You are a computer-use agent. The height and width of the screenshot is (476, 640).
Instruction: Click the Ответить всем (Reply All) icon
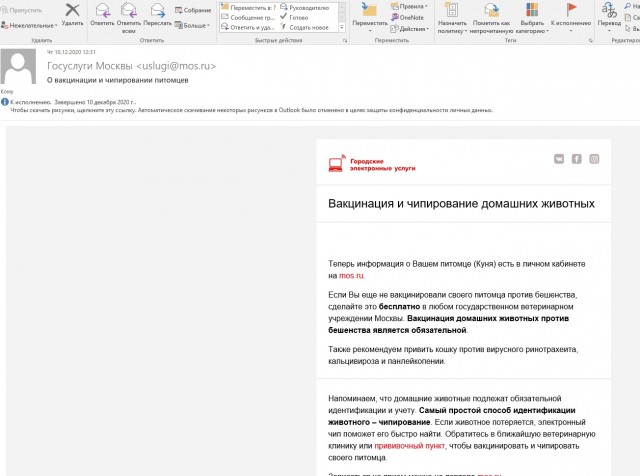[129, 10]
